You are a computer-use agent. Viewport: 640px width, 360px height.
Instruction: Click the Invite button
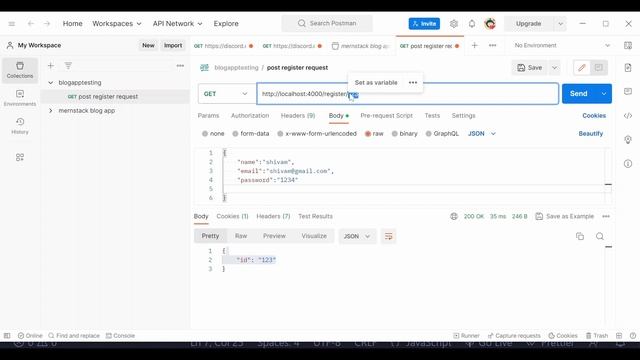click(424, 24)
